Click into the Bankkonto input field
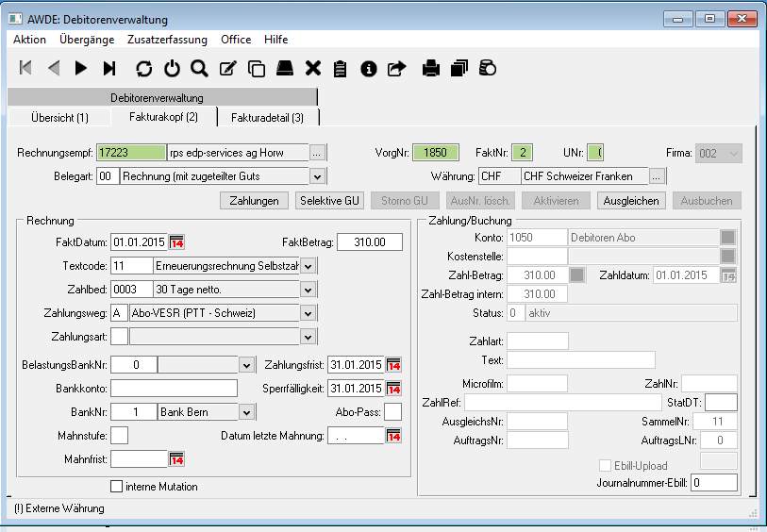 click(174, 388)
